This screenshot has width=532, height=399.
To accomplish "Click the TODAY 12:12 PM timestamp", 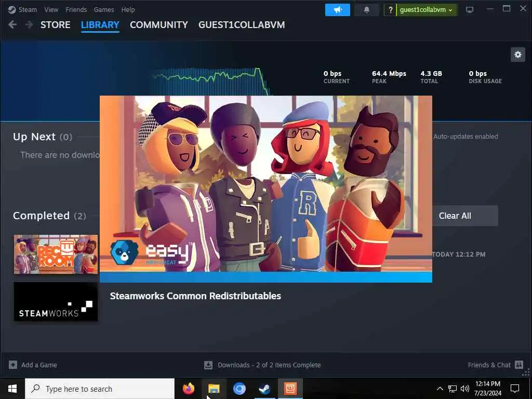I will click(459, 255).
